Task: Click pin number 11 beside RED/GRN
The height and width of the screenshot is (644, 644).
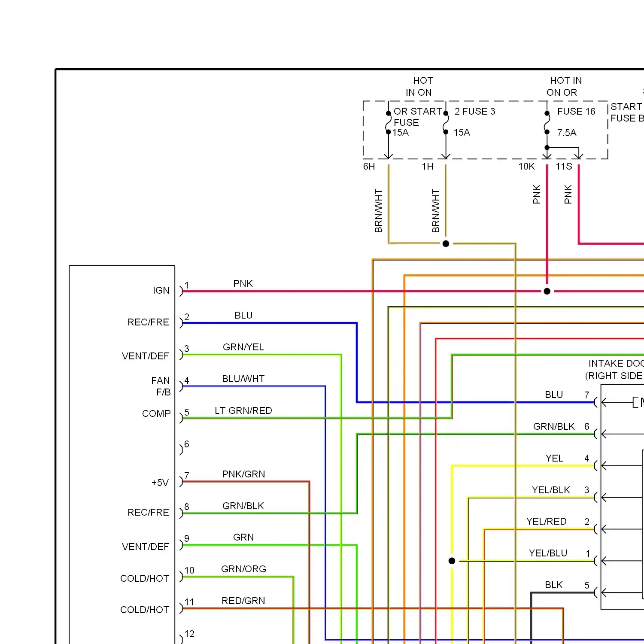Action: (189, 602)
